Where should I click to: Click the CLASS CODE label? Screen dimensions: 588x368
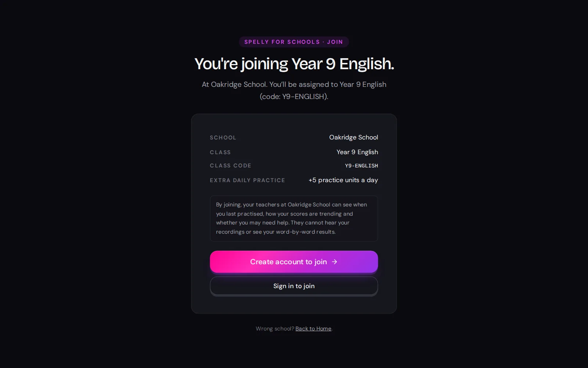click(230, 166)
